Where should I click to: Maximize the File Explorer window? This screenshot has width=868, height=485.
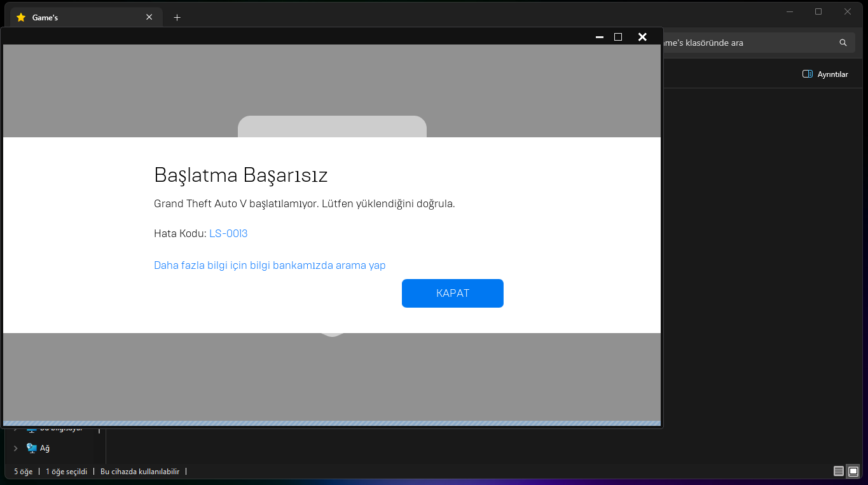pos(818,11)
